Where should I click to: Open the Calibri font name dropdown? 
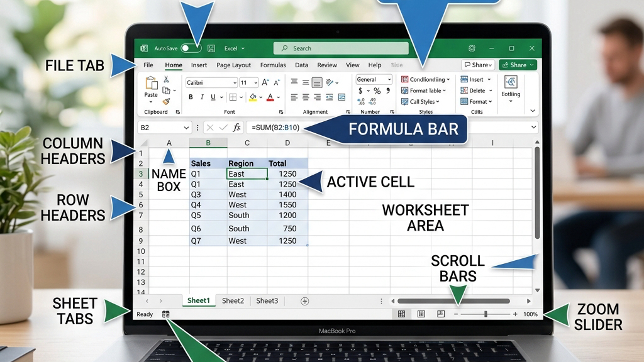(x=211, y=82)
